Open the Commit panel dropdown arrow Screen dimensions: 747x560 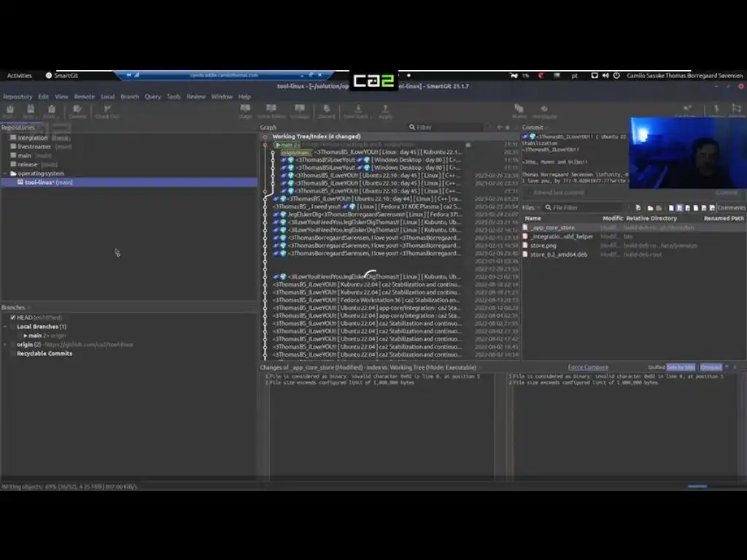tap(547, 128)
